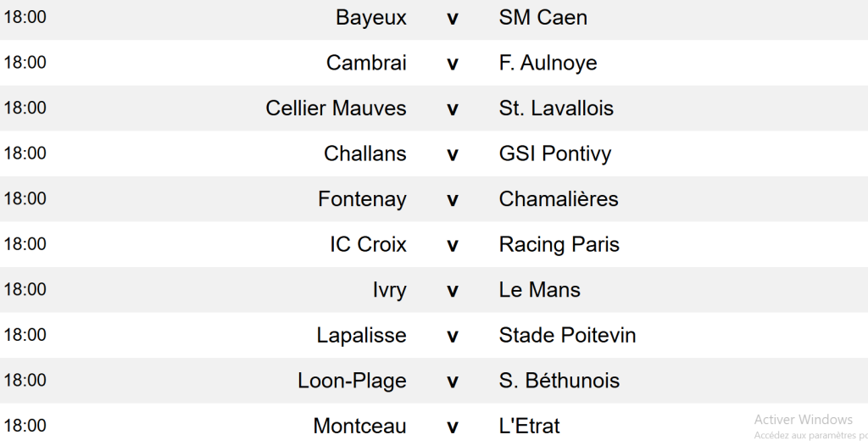Click the 18:00 time for Bayeux match

click(x=25, y=18)
